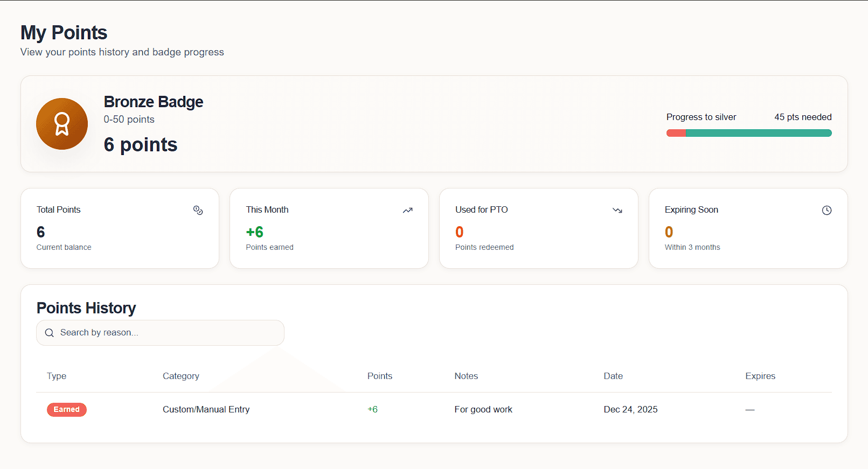Sort by the Category column header

pyautogui.click(x=181, y=376)
